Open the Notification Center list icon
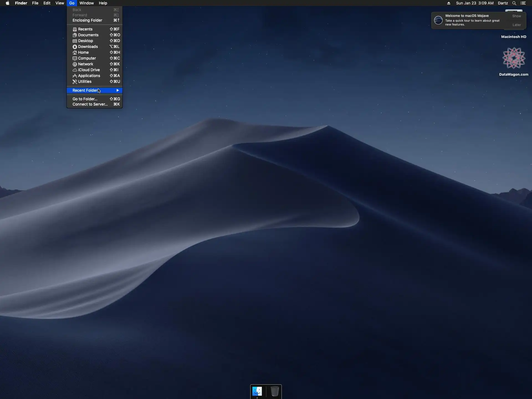The image size is (532, 399). [x=523, y=3]
